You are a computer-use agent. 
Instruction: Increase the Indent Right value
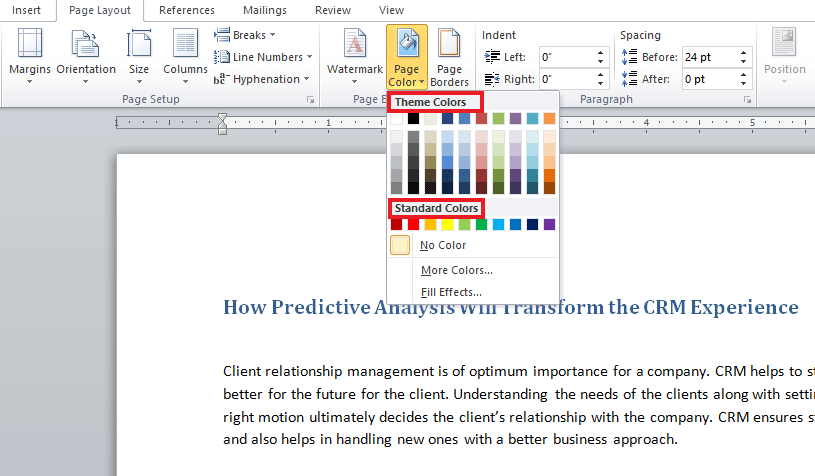point(600,75)
